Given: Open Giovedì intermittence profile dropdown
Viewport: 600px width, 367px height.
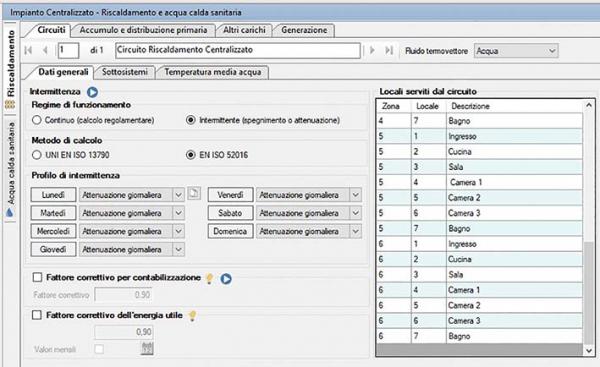Looking at the screenshot, I should tap(132, 249).
